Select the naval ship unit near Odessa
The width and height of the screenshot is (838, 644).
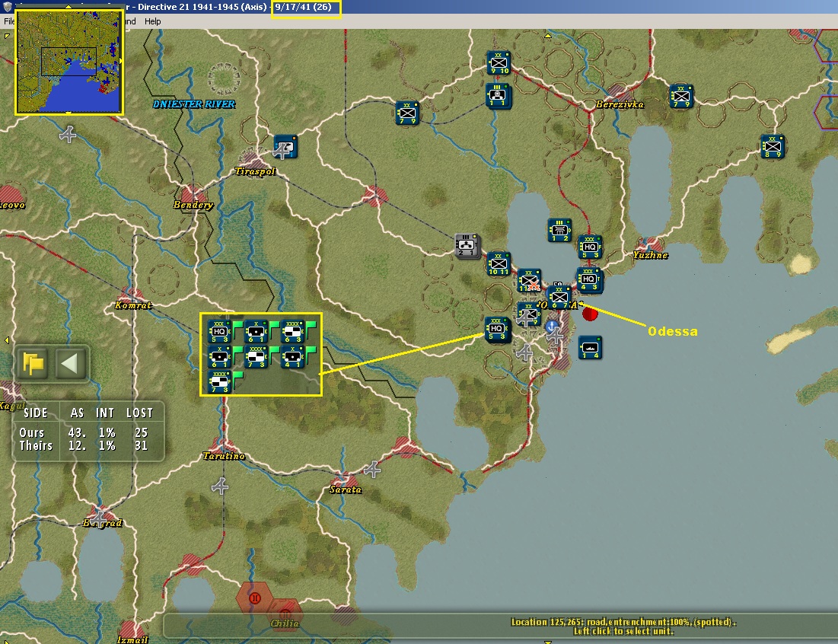pyautogui.click(x=590, y=347)
